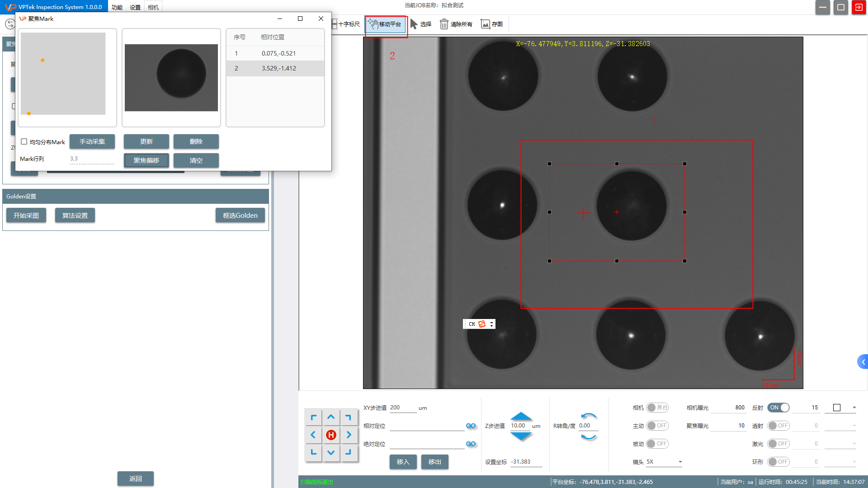The width and height of the screenshot is (868, 488).
Task: Click the circular back arrow icon
Action: pos(10,24)
